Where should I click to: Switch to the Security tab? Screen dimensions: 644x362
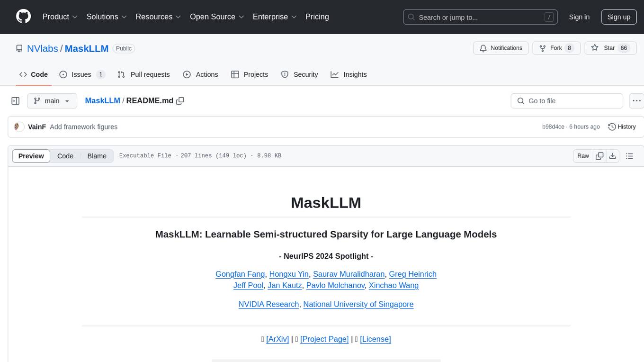[299, 74]
